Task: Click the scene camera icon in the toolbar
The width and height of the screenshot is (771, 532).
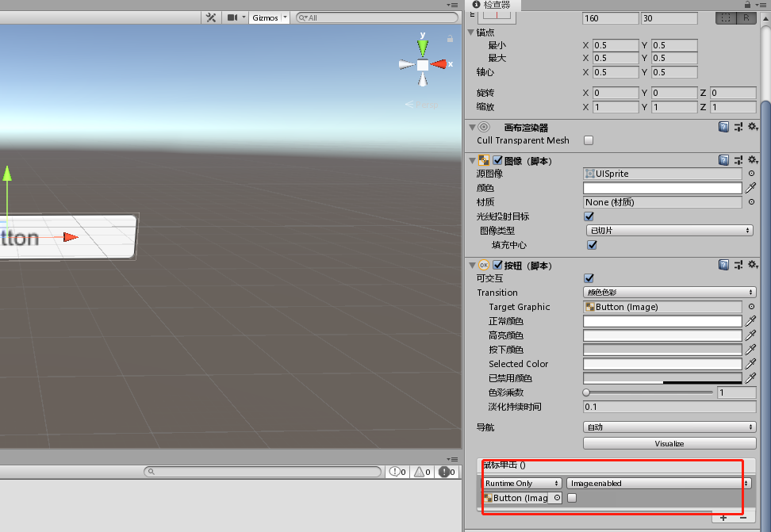Action: pos(230,17)
